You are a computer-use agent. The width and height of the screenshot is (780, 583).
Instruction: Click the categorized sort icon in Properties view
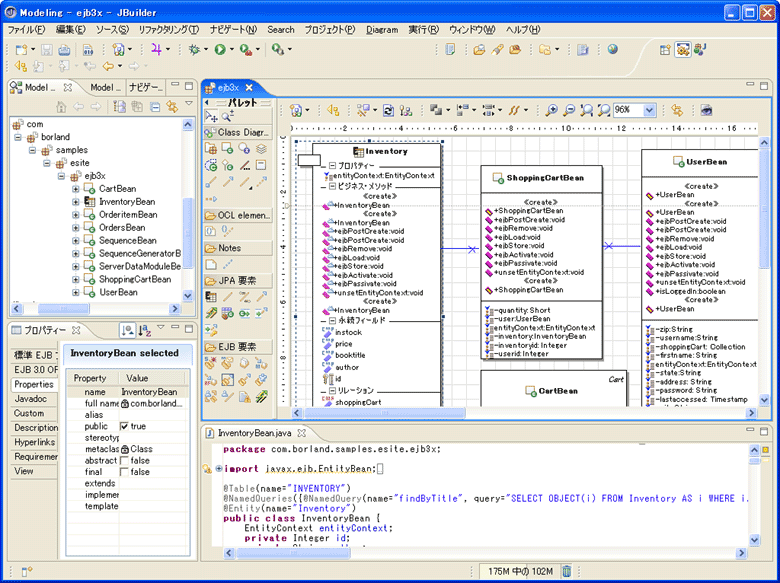[x=127, y=330]
